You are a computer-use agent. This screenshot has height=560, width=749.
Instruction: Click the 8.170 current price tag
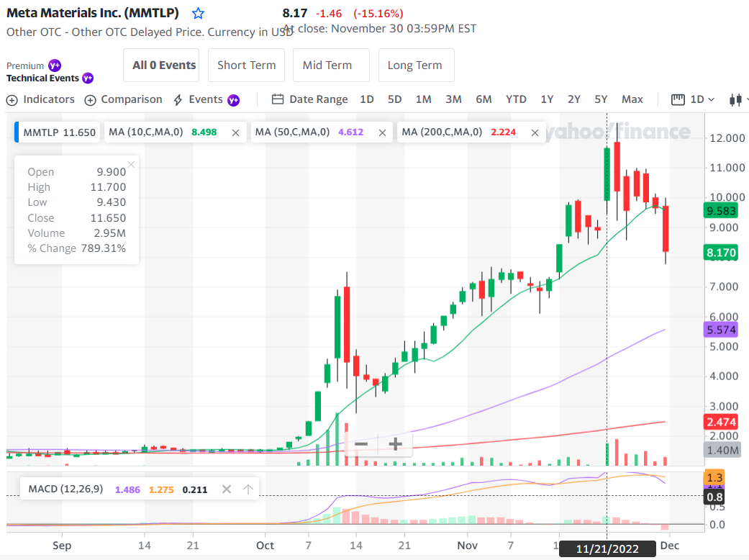[721, 253]
